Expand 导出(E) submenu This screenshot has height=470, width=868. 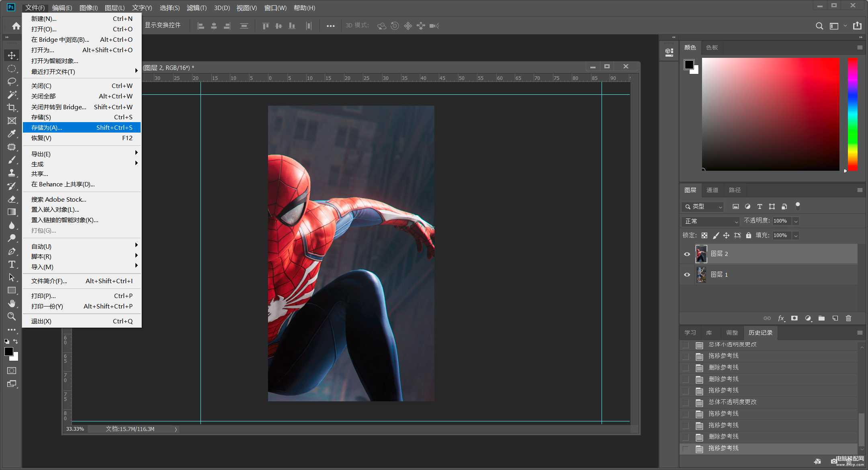(82, 154)
